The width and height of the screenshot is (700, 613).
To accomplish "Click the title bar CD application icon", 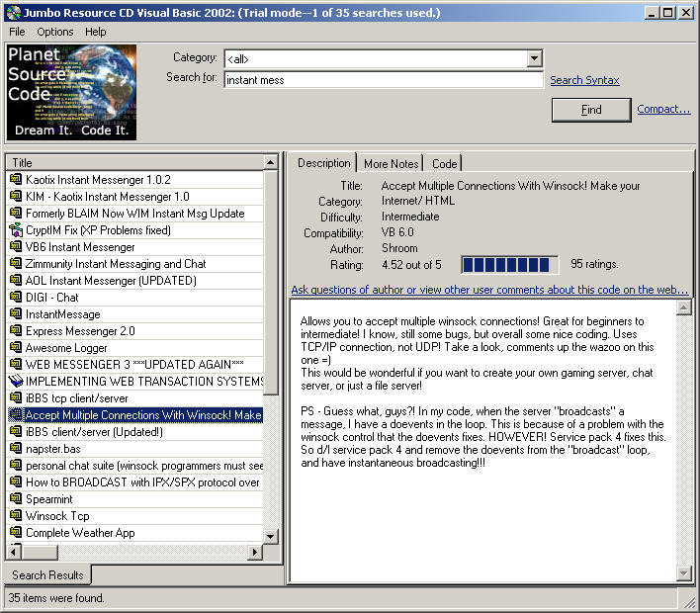I will [x=14, y=13].
